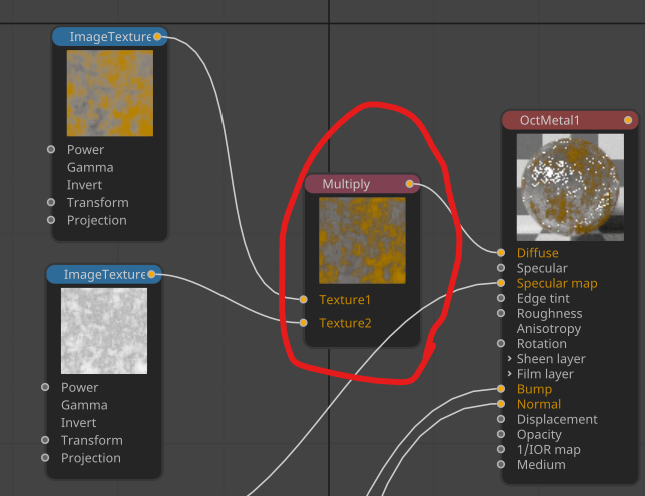Screen dimensions: 645x496
Task: Click the Rotation input port
Action: pyautogui.click(x=501, y=343)
